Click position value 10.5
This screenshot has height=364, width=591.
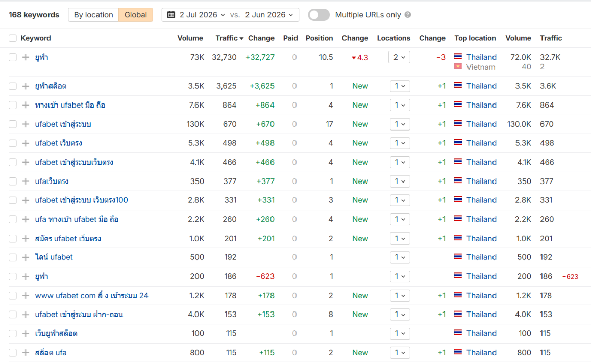coord(326,57)
